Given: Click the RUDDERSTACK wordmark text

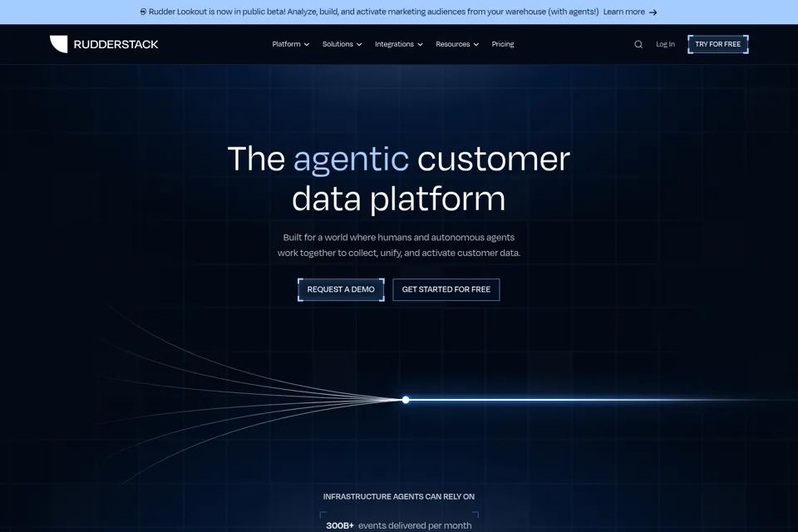Looking at the screenshot, I should [116, 45].
